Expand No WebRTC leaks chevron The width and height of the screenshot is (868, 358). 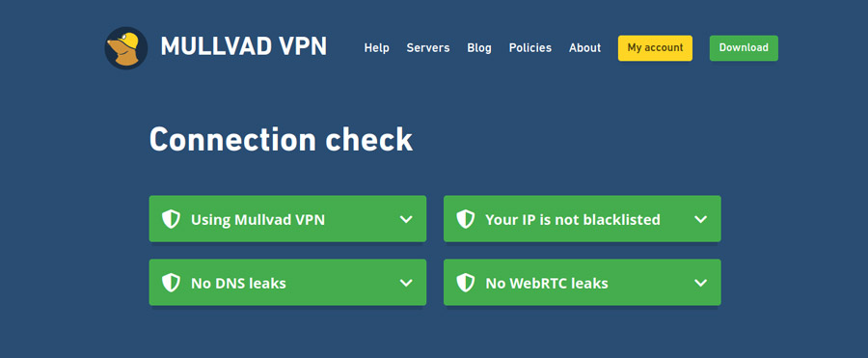click(x=701, y=283)
